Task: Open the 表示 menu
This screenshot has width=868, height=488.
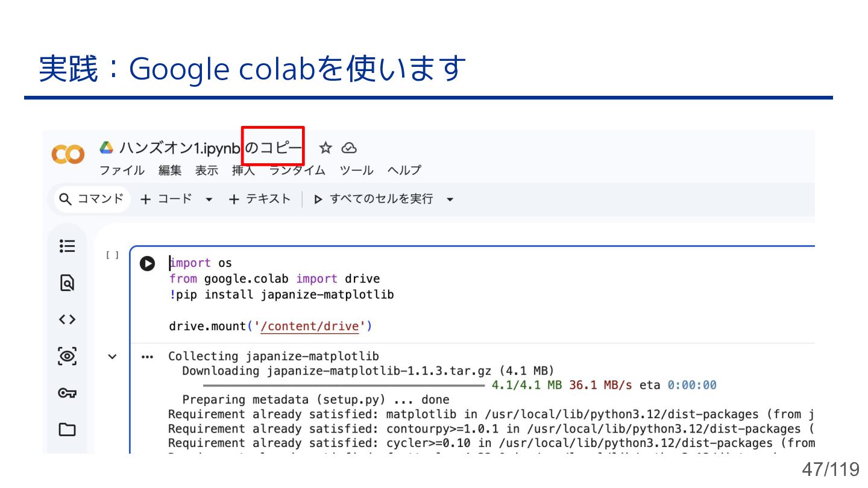Action: point(207,170)
